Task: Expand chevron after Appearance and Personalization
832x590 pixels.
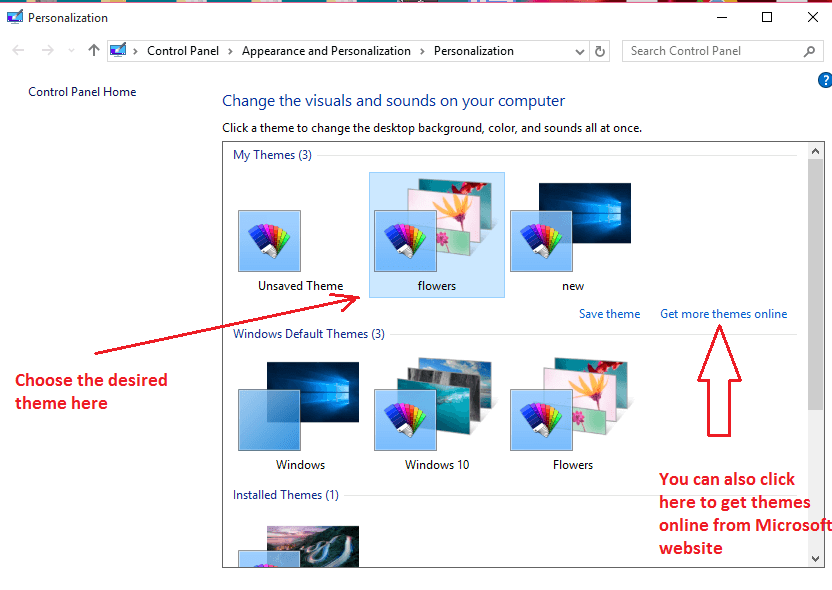Action: [x=422, y=51]
